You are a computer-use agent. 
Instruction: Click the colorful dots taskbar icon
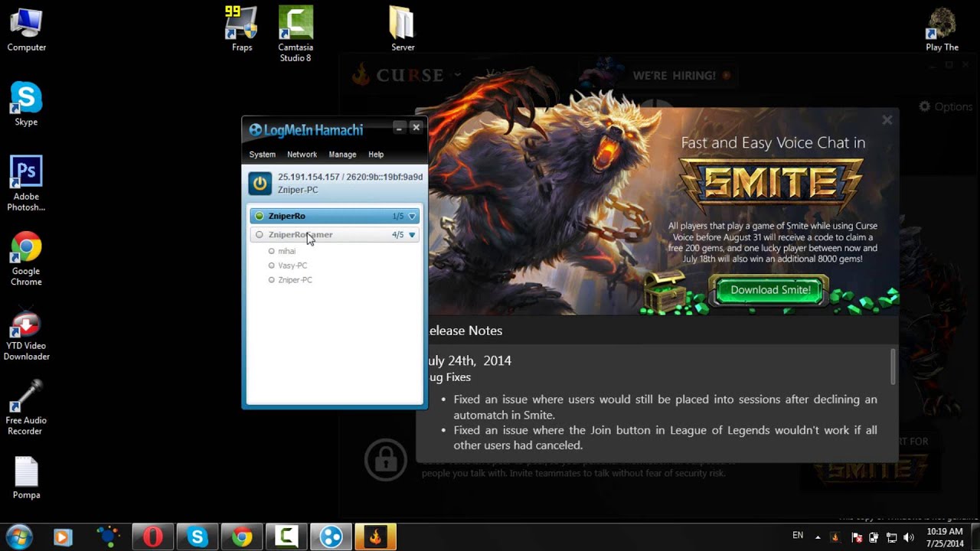pyautogui.click(x=108, y=537)
